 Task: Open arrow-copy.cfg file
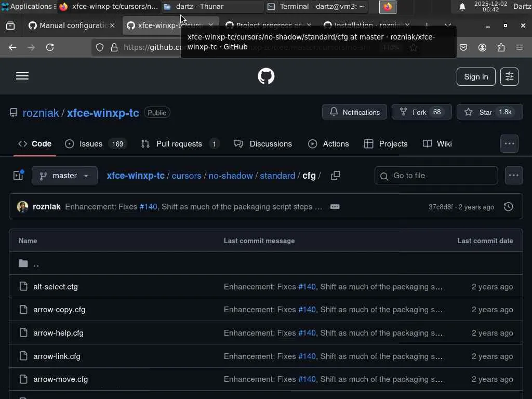click(x=59, y=310)
